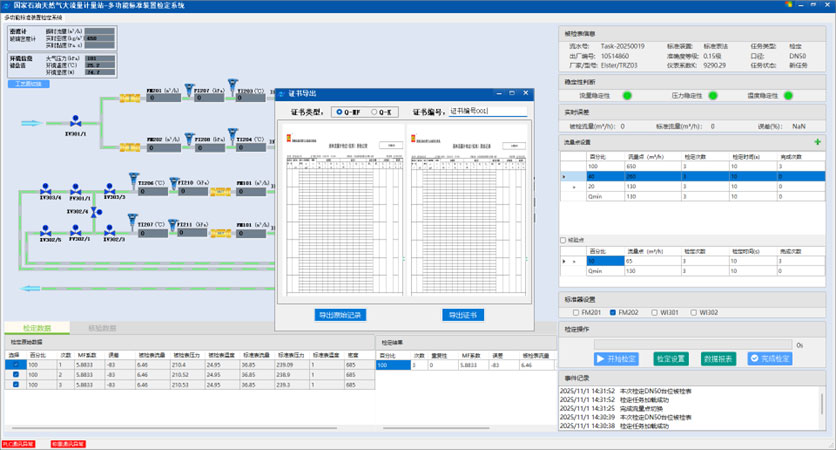Select the Q-MF certificate type radio button
836x450 pixels.
337,111
